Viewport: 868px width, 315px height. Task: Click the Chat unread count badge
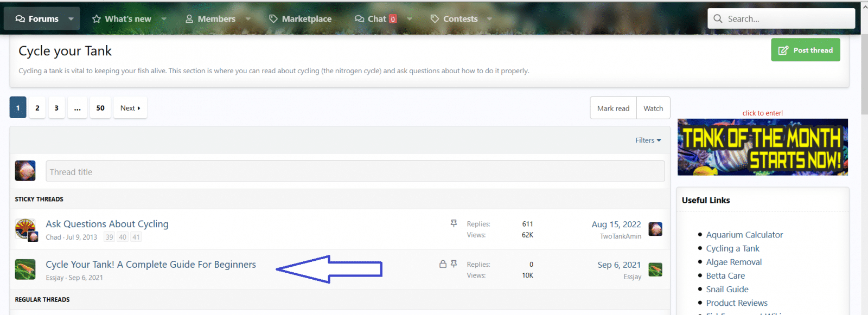pyautogui.click(x=393, y=19)
